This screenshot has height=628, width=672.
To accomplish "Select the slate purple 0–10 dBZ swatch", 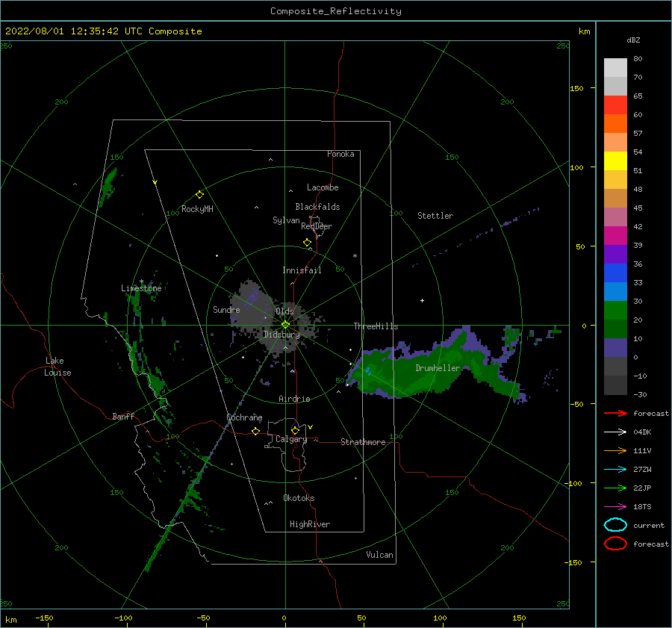I will coord(615,348).
